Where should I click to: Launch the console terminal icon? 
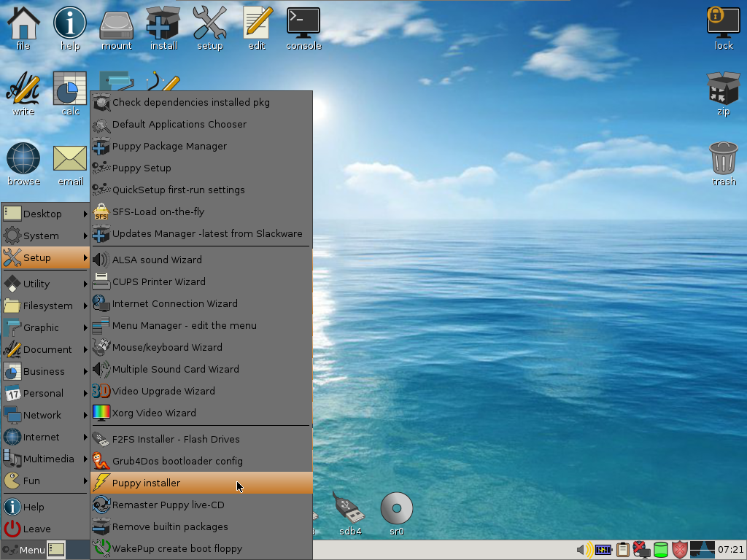[303, 28]
